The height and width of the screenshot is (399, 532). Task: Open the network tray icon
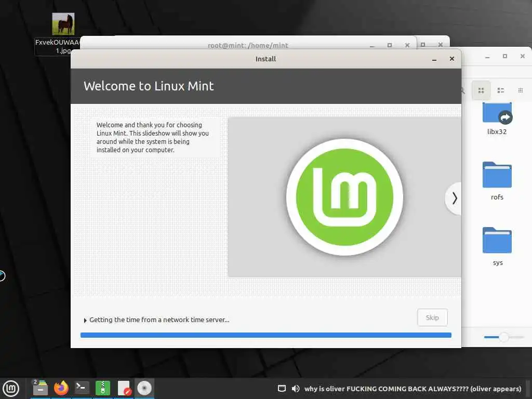coord(282,389)
